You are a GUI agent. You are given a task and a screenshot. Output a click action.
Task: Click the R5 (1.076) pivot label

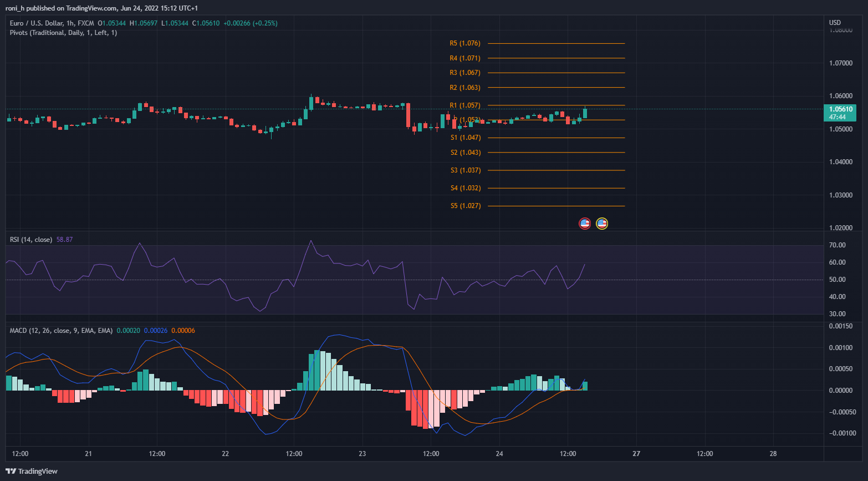tap(464, 43)
